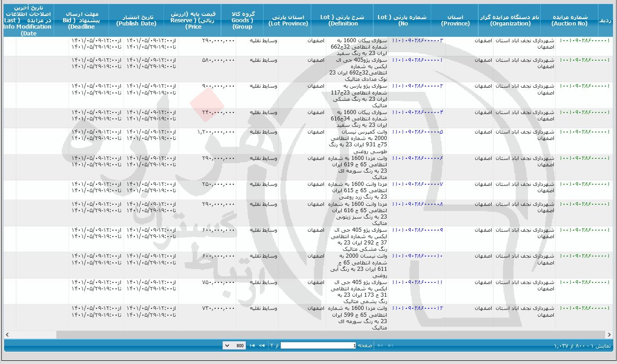Sort by the Lot Province column header
Image resolution: width=617 pixels, height=364 pixels.
[288, 20]
